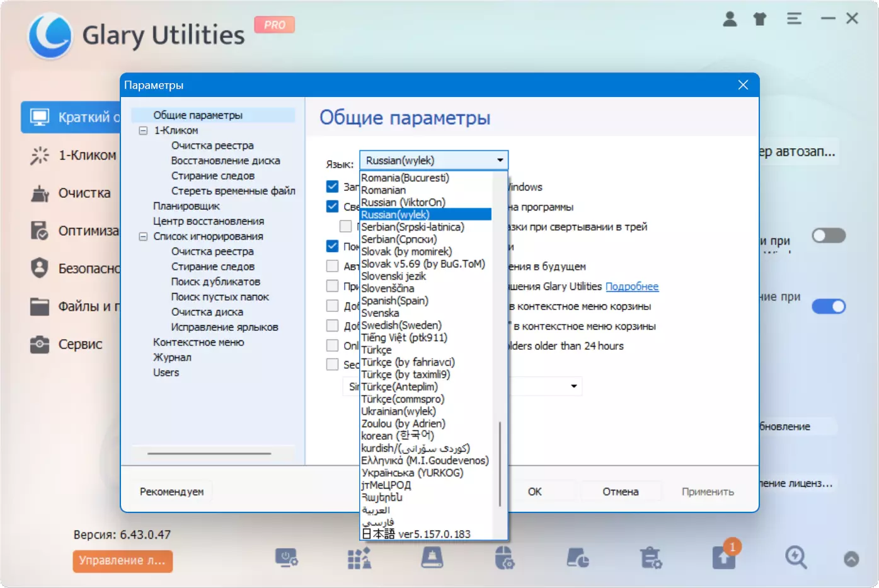879x588 pixels.
Task: Click the language list vertical scrollbar
Action: point(500,463)
